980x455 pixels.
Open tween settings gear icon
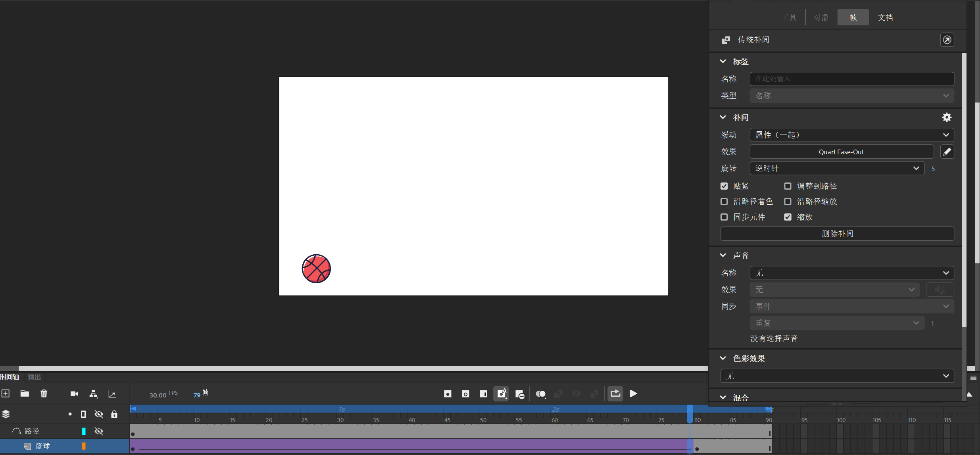tap(947, 117)
